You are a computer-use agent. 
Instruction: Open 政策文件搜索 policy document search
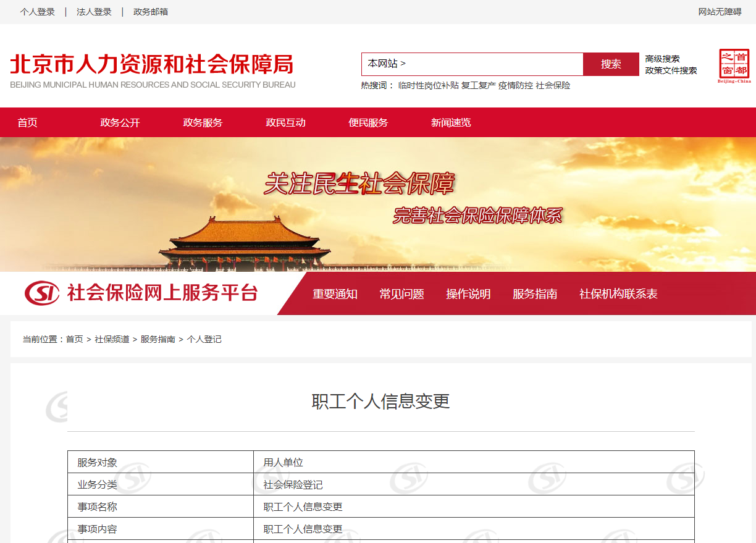671,70
